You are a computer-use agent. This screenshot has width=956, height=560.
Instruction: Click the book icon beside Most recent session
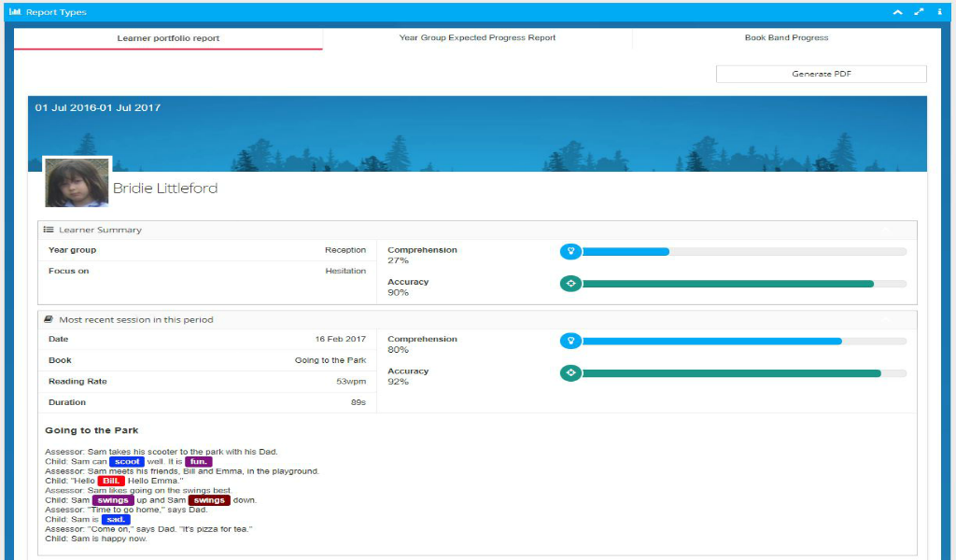49,319
